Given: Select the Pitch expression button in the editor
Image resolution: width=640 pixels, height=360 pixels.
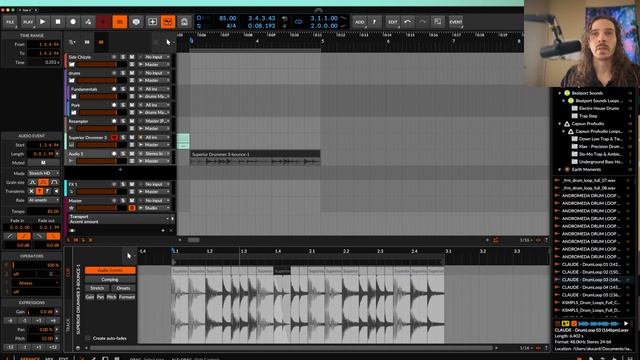Looking at the screenshot, I should click(111, 297).
